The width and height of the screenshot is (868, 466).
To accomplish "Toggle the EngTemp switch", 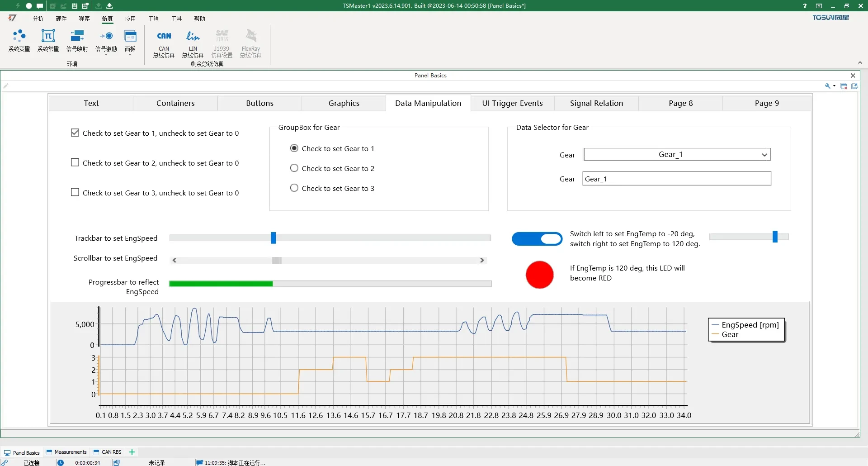I will (x=537, y=239).
